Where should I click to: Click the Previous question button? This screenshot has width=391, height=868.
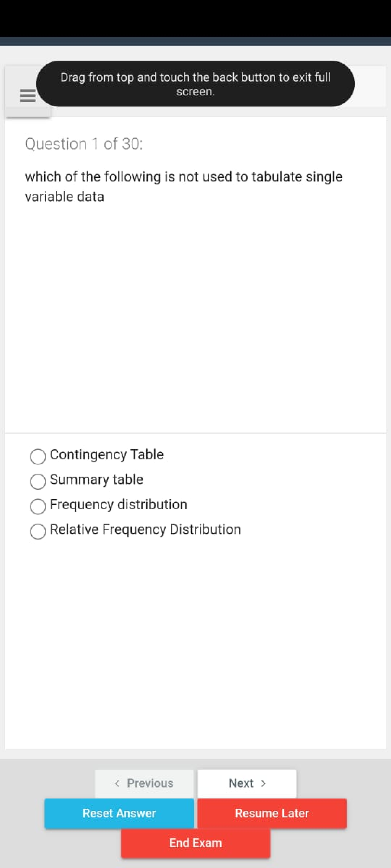coord(144,783)
